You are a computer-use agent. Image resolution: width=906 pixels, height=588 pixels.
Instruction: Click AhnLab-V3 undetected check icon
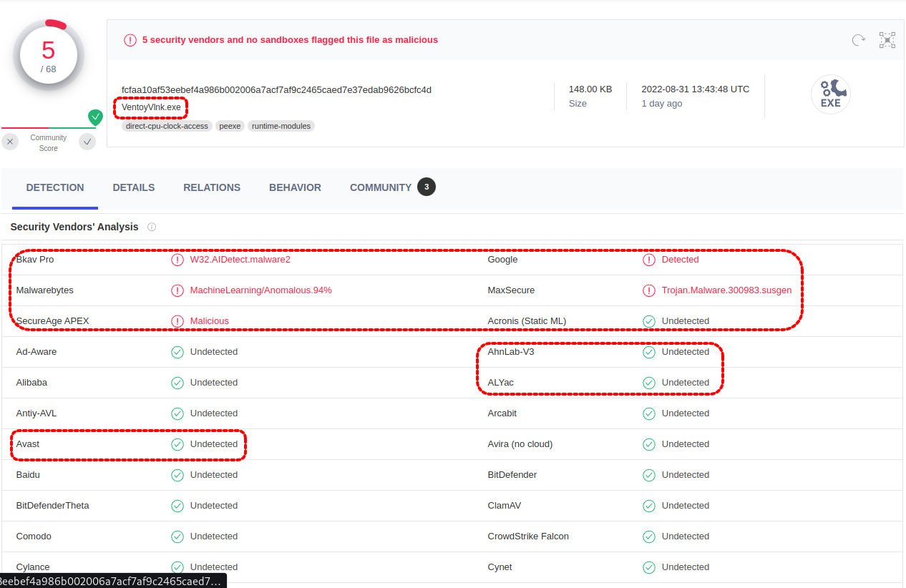tap(649, 352)
